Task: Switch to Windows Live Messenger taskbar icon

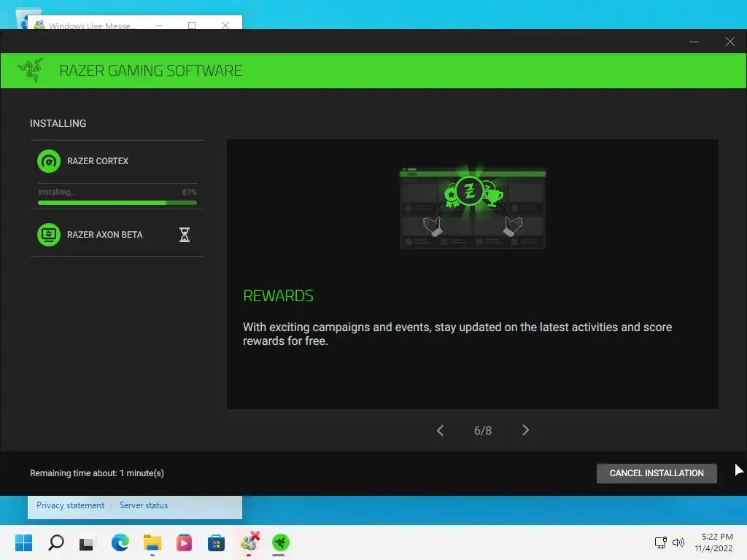Action: coord(249,542)
